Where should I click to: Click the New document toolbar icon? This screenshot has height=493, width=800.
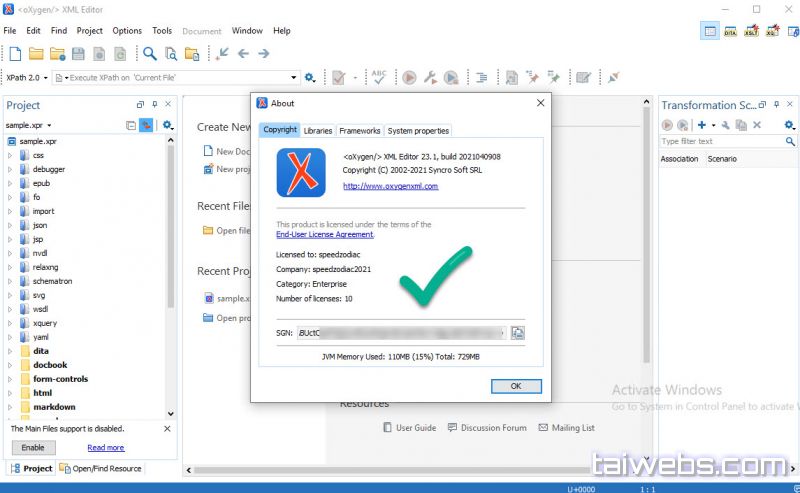pos(15,53)
